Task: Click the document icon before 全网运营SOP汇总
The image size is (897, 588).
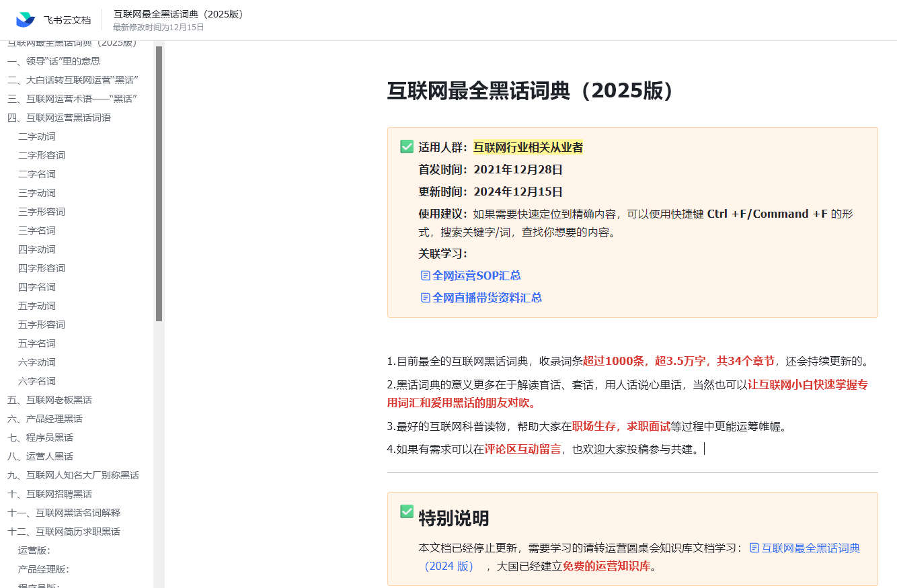Action: tap(425, 276)
